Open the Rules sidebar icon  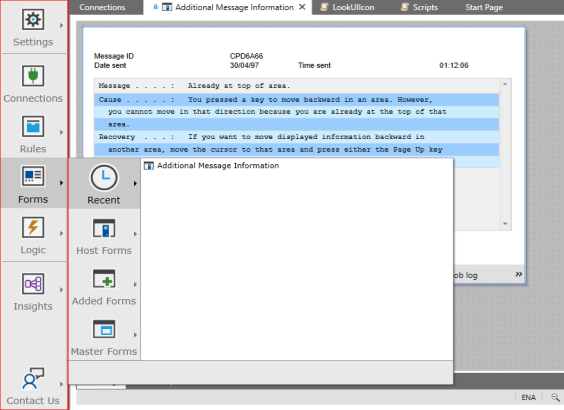click(33, 126)
